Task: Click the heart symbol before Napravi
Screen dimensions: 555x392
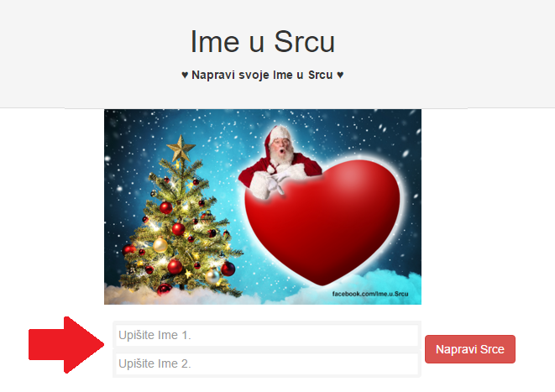Action: point(185,75)
